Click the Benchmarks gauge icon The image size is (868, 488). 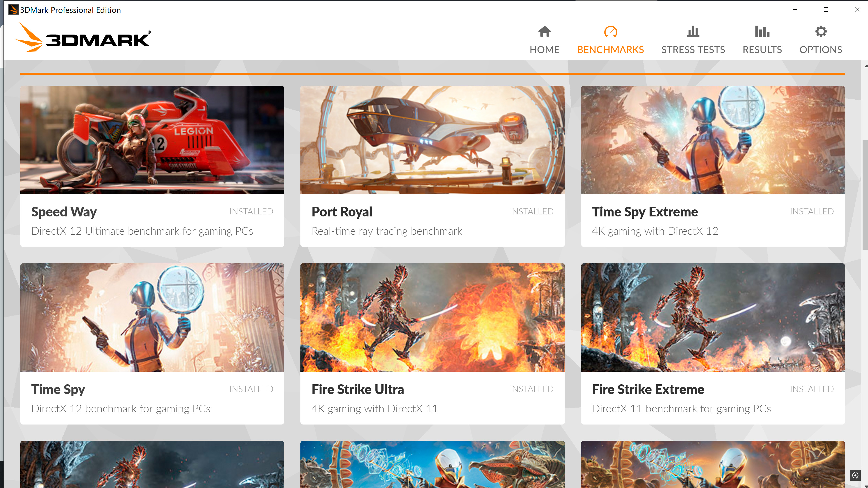pyautogui.click(x=610, y=32)
